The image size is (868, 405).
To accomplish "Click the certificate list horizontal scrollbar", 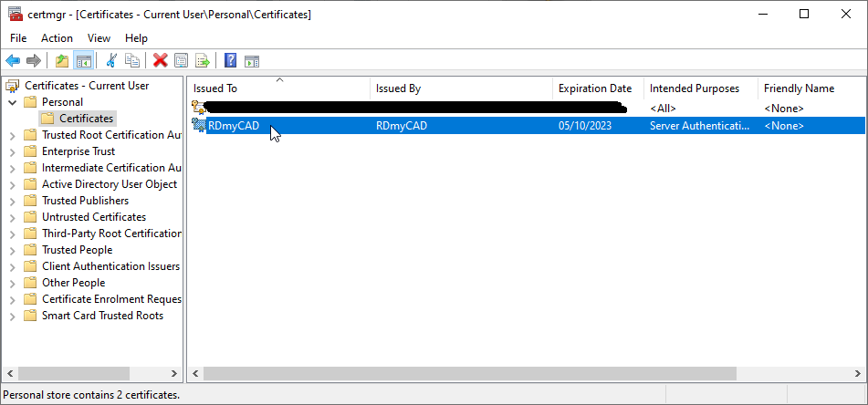I will tap(470, 373).
